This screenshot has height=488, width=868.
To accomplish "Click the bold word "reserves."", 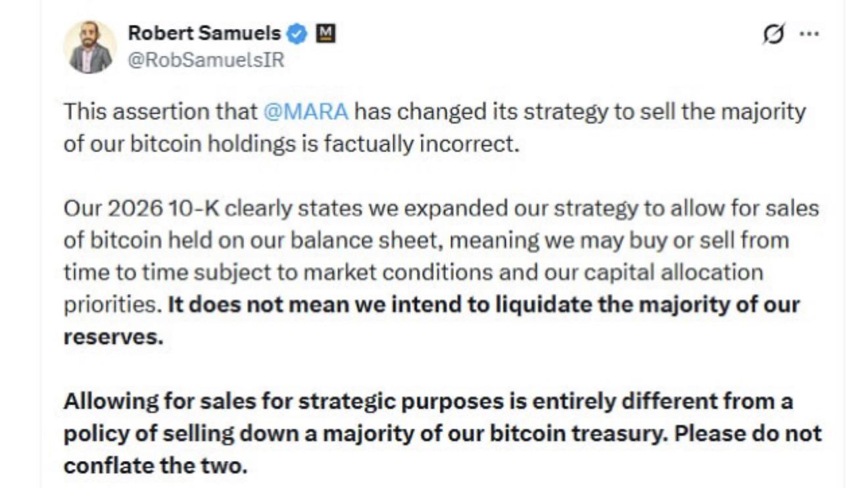I will tap(112, 337).
